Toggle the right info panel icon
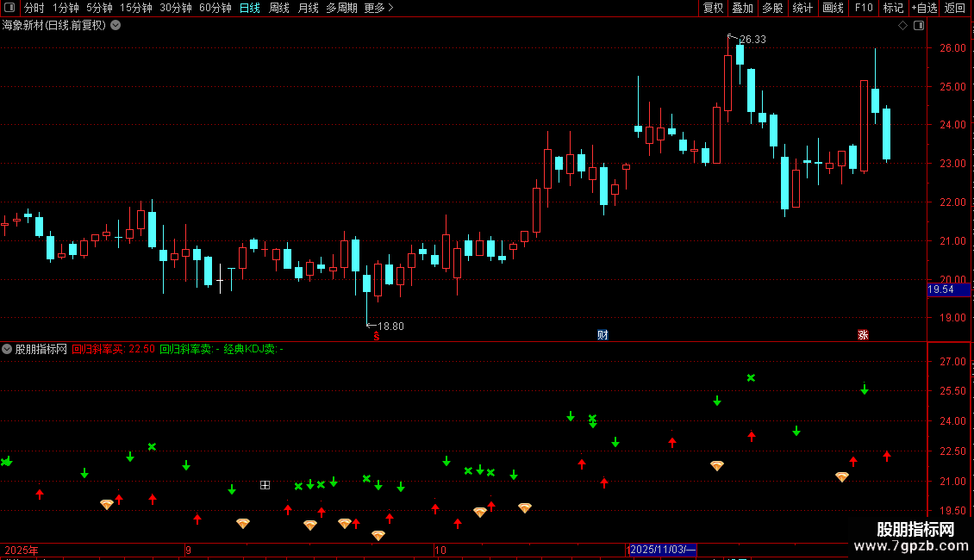This screenshot has width=974, height=560. pos(919,26)
